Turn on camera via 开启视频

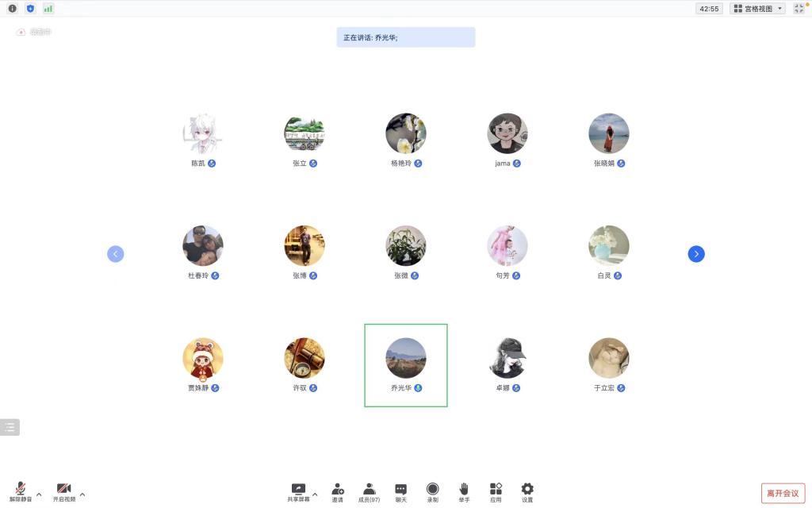tap(64, 491)
